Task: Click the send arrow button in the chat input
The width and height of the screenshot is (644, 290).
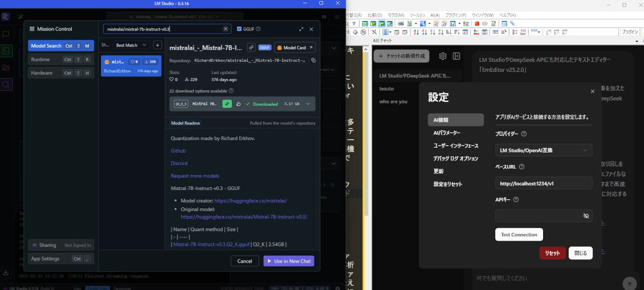Action: click(x=630, y=284)
